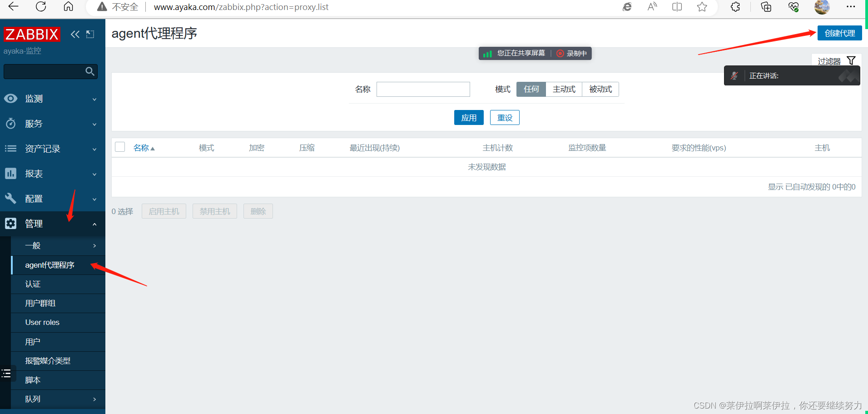Click the 禁用主机 button

(215, 211)
